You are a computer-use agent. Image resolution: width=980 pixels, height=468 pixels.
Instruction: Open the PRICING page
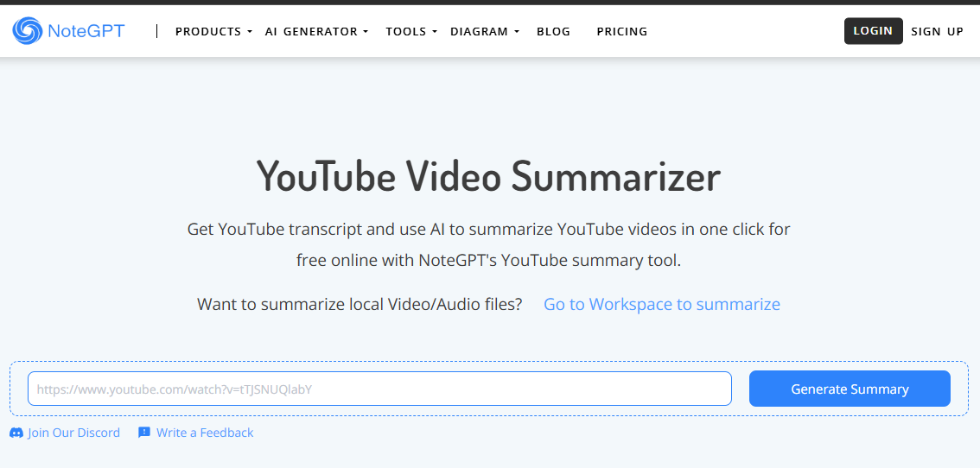(622, 31)
